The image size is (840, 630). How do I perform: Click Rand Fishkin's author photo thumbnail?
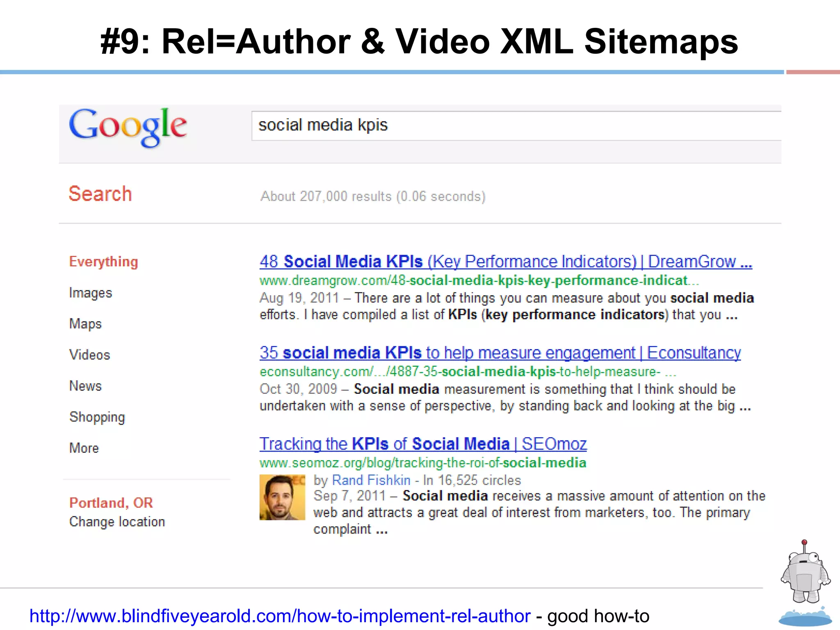282,497
